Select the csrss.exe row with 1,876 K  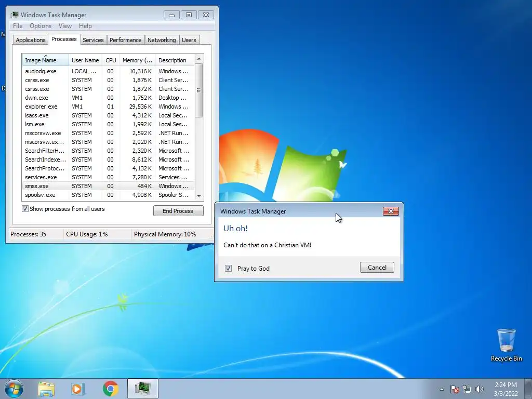108,80
